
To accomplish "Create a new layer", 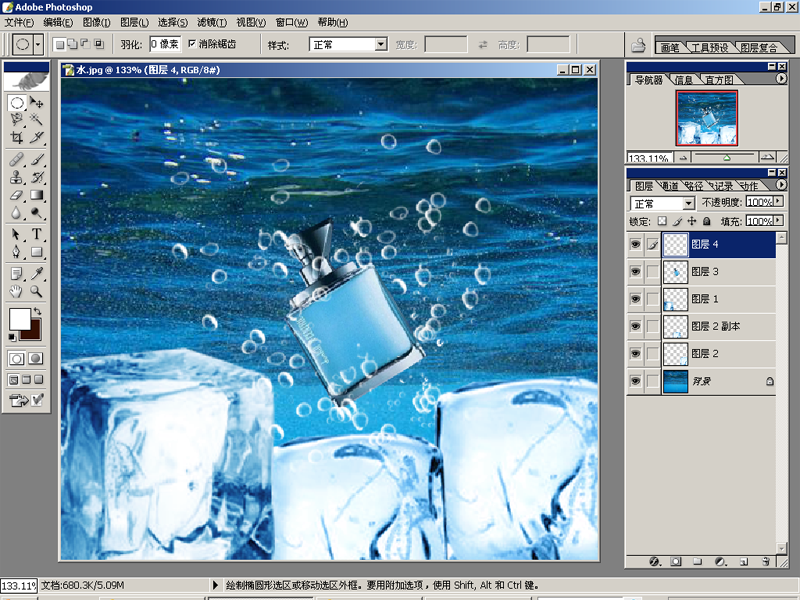I will [x=744, y=562].
